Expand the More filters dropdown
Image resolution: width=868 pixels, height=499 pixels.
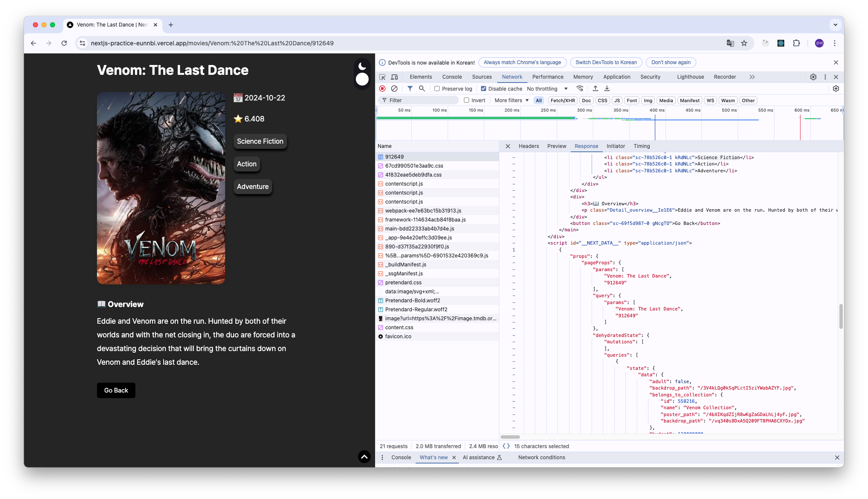click(x=511, y=100)
